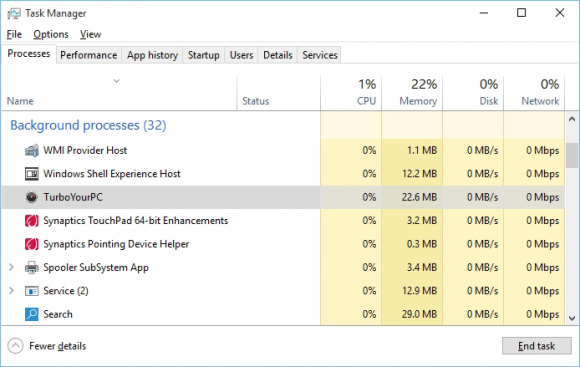Click the Spooler SubSystem App printer icon

tap(31, 267)
